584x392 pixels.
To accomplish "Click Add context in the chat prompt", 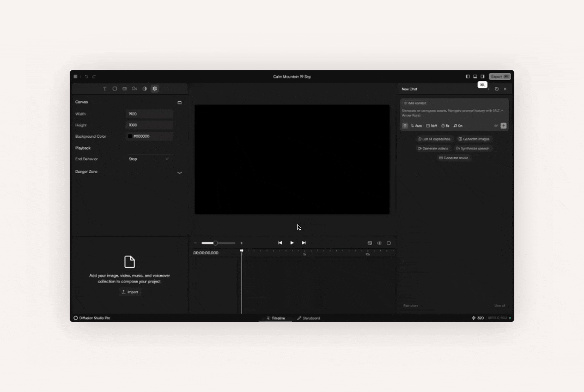I will point(416,103).
